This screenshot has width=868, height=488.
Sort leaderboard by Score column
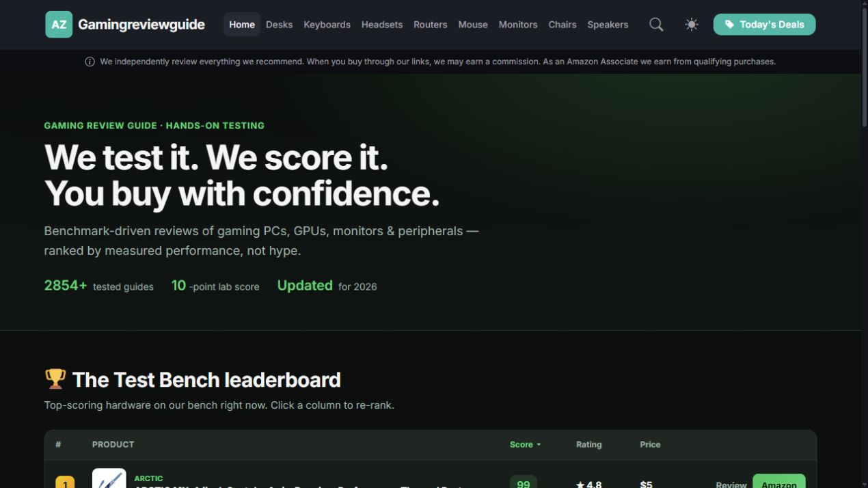coord(525,444)
